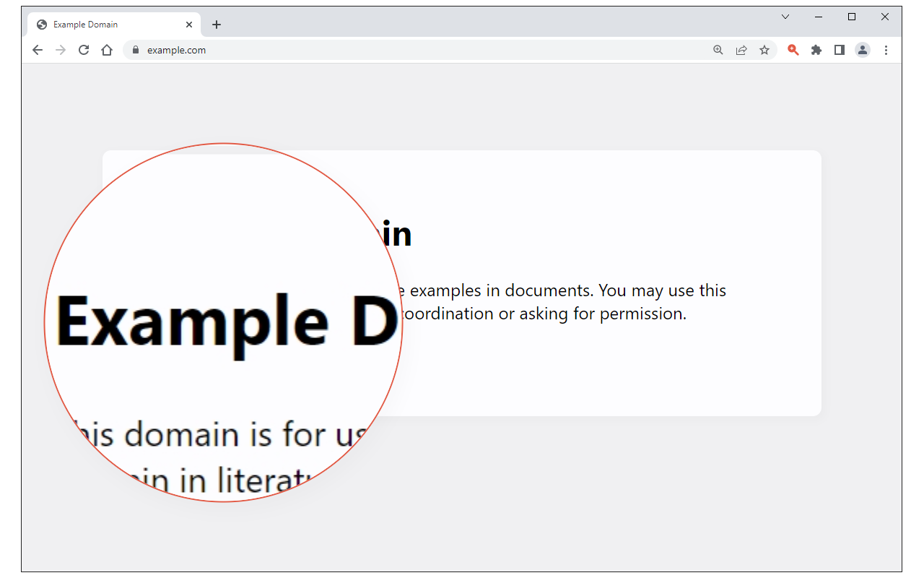Screen dimensions: 924x578
Task: Close the Example Domain tab
Action: point(188,24)
